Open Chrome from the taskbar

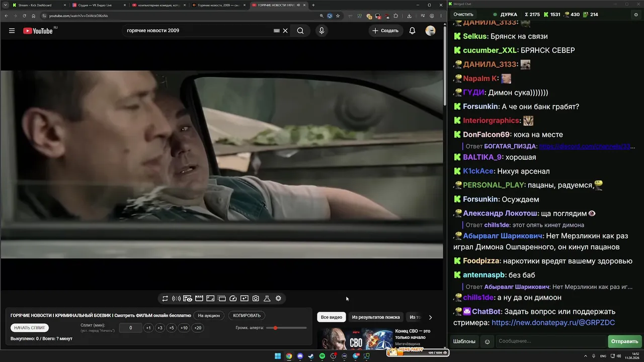(289, 356)
